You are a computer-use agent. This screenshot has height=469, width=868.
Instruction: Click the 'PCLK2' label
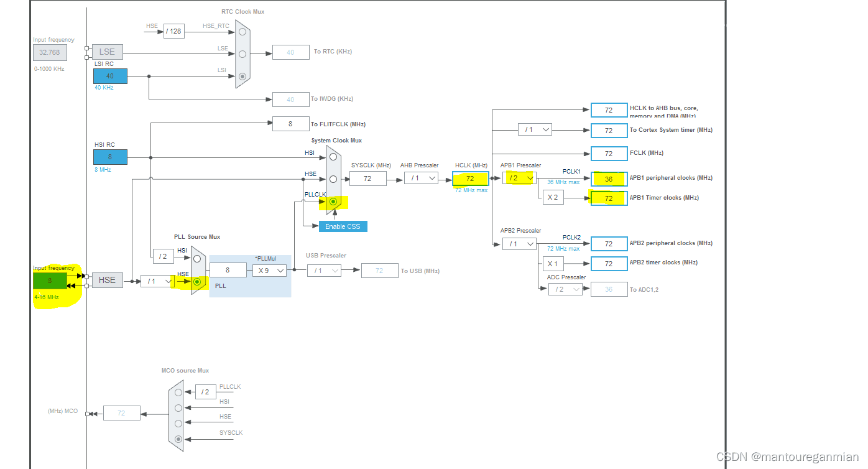click(x=571, y=237)
